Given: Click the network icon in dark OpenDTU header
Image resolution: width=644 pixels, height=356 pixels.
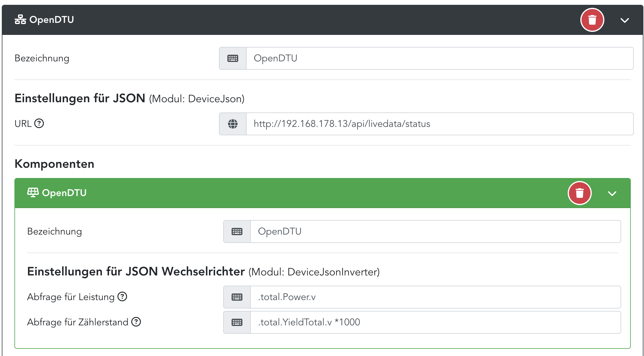Looking at the screenshot, I should 20,20.
